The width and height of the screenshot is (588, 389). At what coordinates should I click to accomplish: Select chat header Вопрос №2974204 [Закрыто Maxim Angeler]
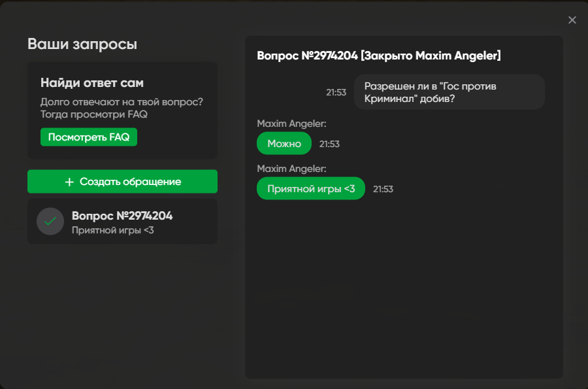tap(379, 56)
